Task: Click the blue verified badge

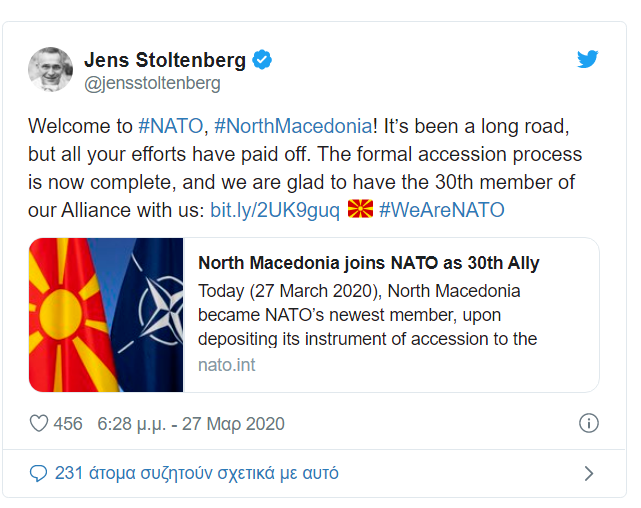Action: [x=262, y=60]
